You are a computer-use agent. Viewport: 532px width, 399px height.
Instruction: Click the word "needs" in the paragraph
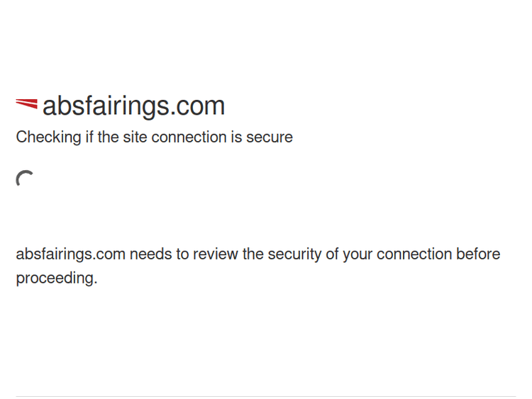(150, 254)
